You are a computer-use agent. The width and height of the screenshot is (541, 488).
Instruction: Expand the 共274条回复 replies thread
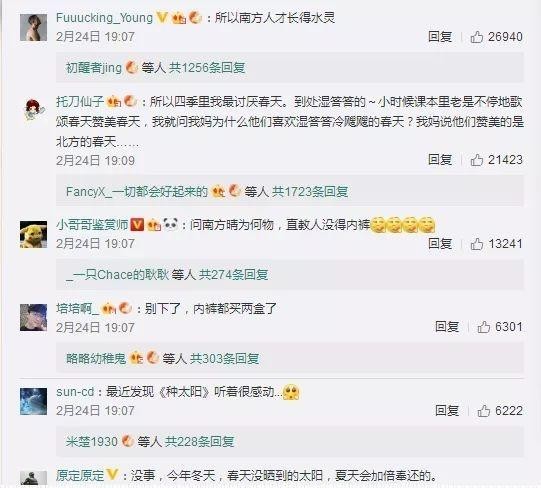tap(234, 275)
